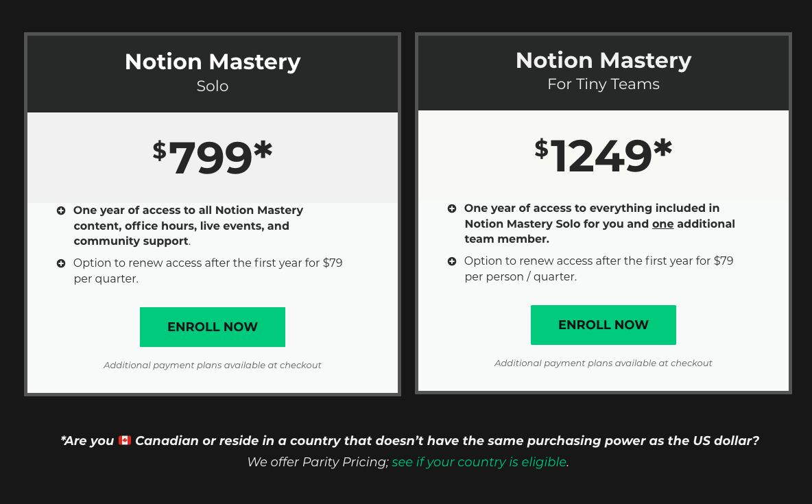Click the plus icon beside Solo one-year access
812x504 pixels.
[61, 211]
